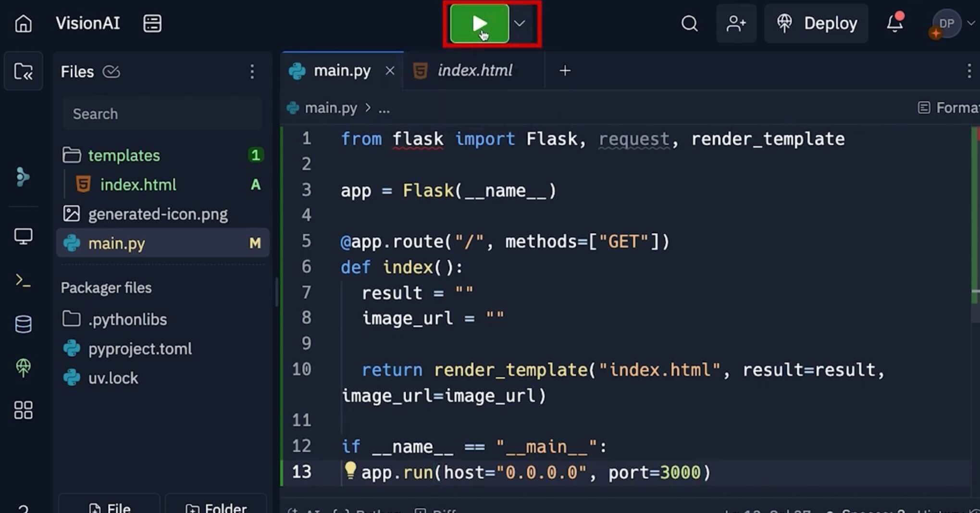980x513 pixels.
Task: Open the Shell terminal sidebar icon
Action: tap(23, 280)
